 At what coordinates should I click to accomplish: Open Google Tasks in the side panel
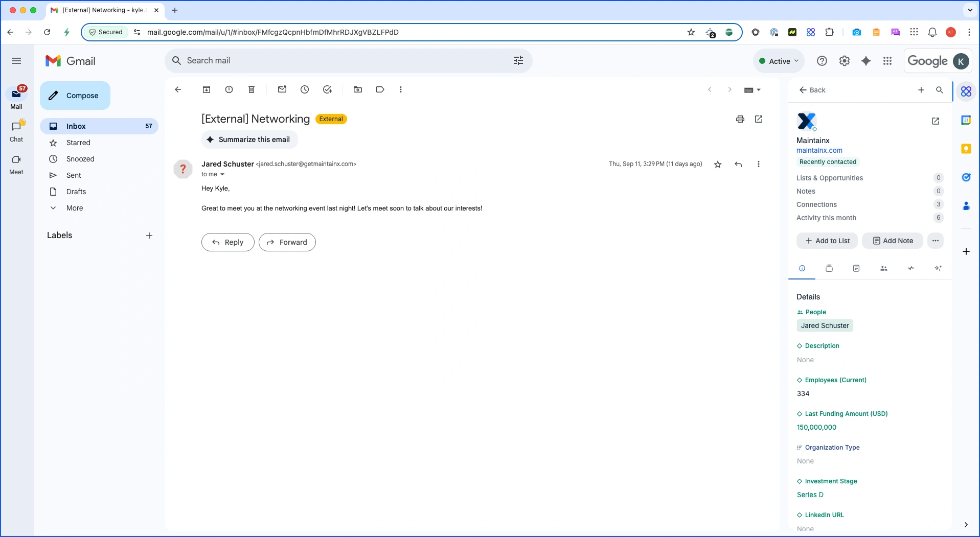coord(966,177)
